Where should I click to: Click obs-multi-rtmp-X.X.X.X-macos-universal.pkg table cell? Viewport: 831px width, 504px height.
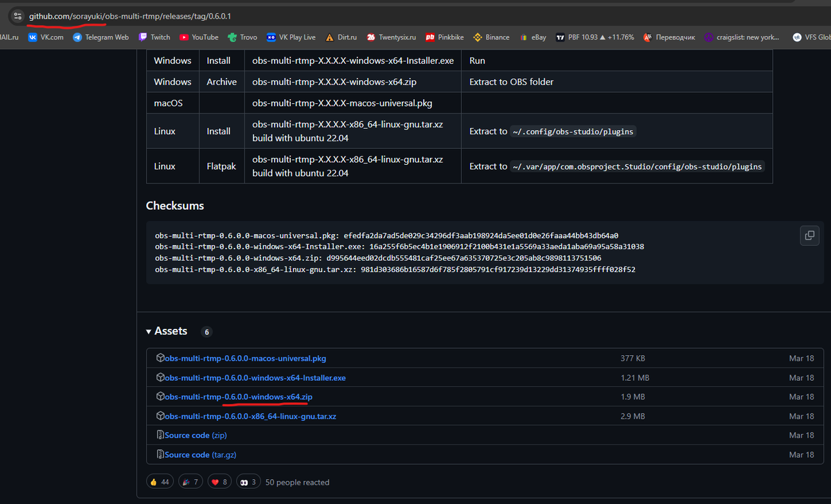tap(353, 102)
